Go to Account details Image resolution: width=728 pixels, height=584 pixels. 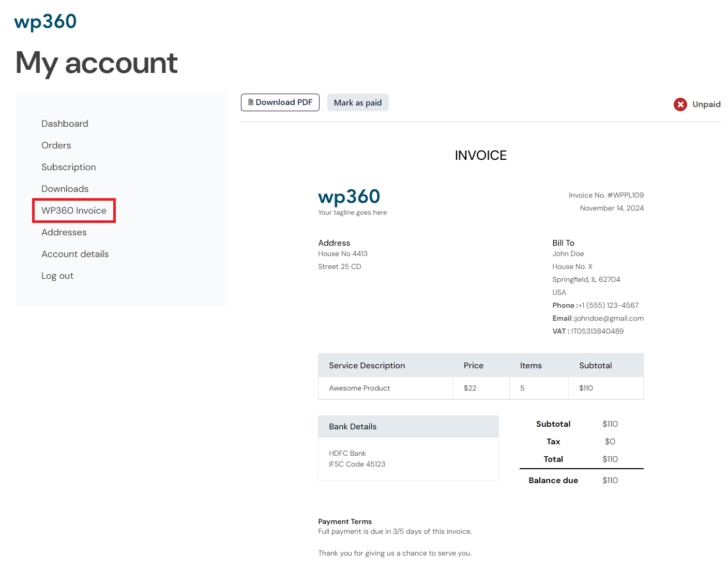pos(75,254)
